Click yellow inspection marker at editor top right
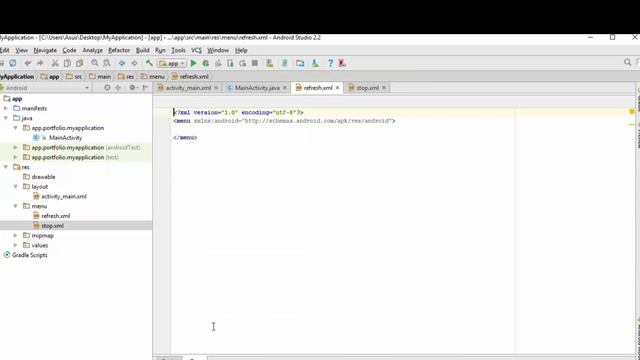 tap(631, 111)
